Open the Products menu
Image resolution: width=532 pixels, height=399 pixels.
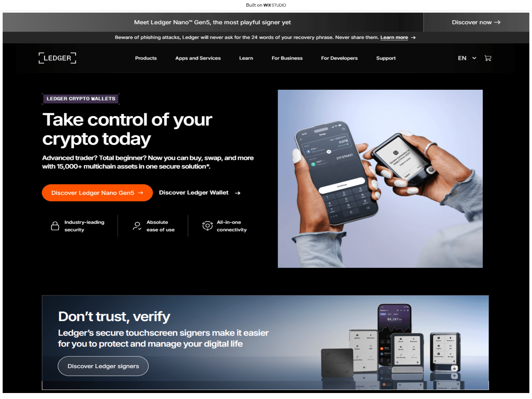[x=146, y=58]
